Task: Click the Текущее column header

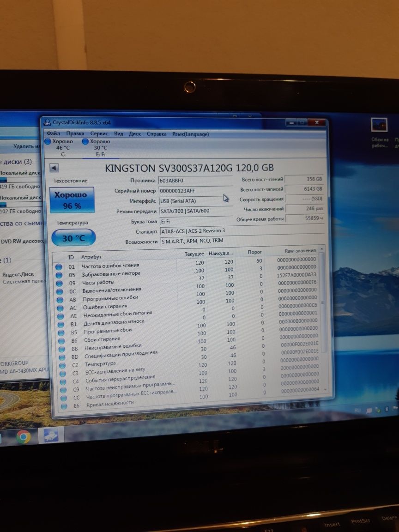Action: [194, 254]
